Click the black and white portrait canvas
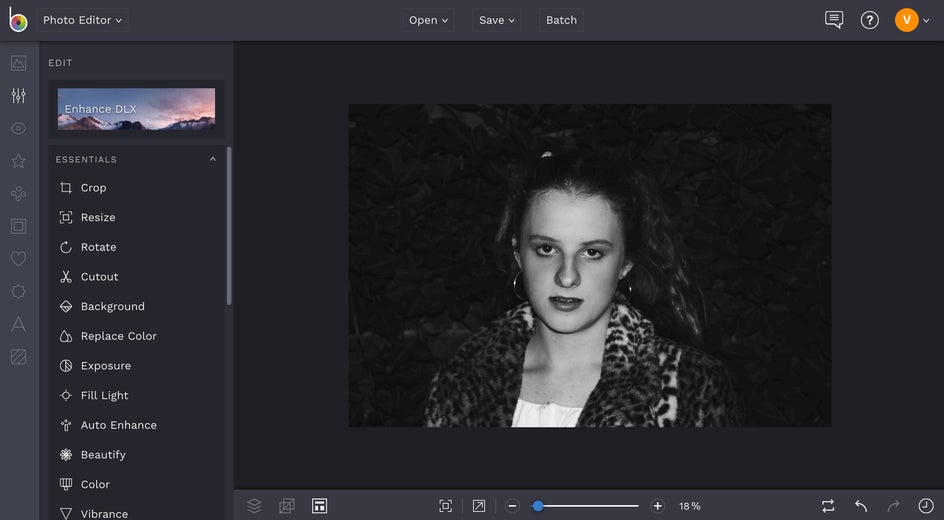 [x=590, y=265]
